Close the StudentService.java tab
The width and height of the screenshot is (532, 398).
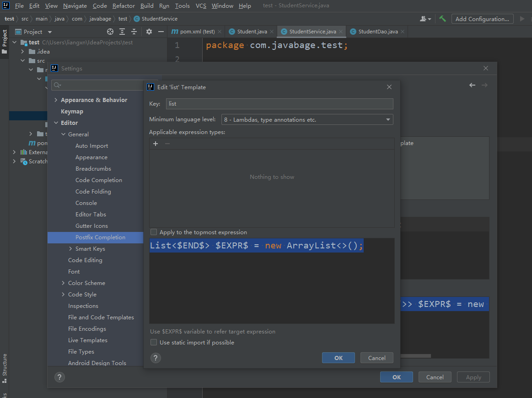pos(341,32)
